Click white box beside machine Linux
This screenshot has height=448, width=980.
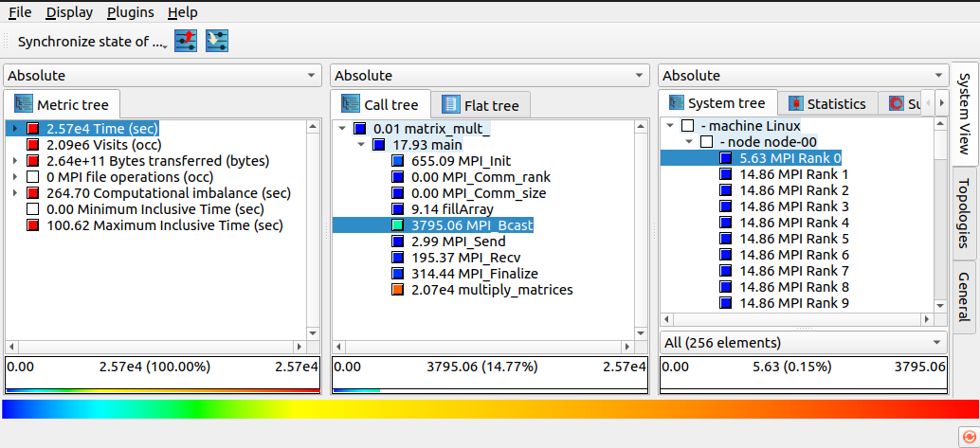(x=687, y=126)
